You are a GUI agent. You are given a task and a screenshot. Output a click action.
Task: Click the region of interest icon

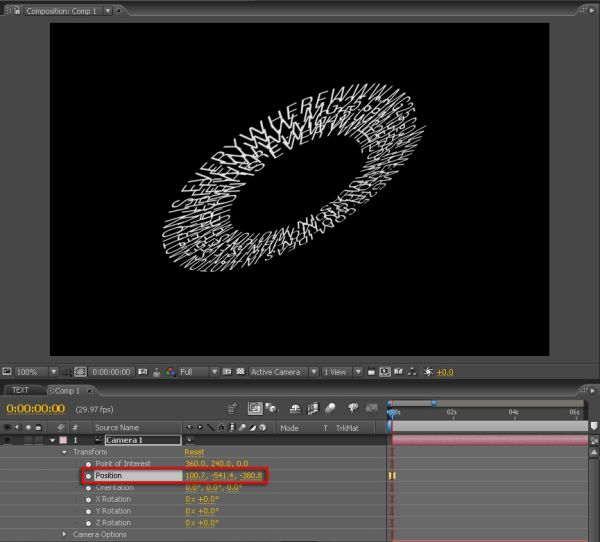point(227,372)
